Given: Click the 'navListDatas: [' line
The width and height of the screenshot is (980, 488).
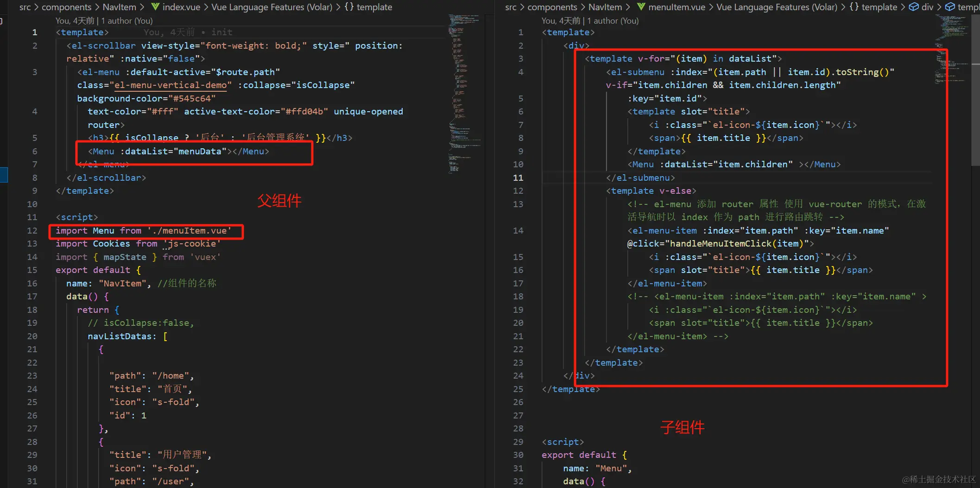Looking at the screenshot, I should [x=128, y=336].
